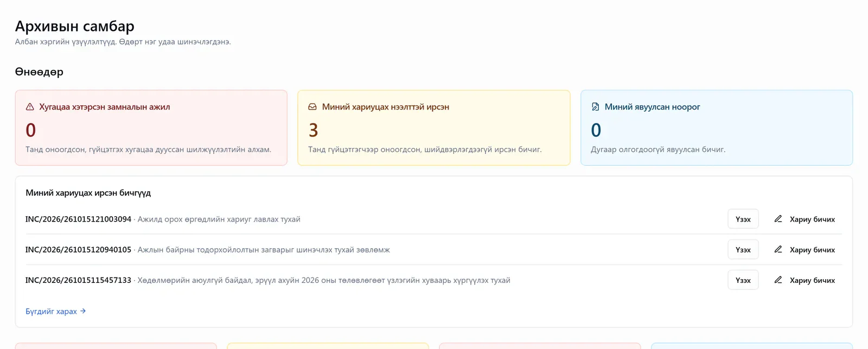This screenshot has width=868, height=349.
Task: Select document number INC/2026/261015115457133
Action: point(78,280)
